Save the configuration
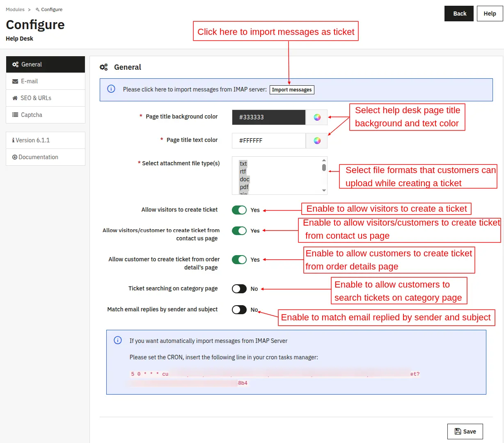 [465, 432]
